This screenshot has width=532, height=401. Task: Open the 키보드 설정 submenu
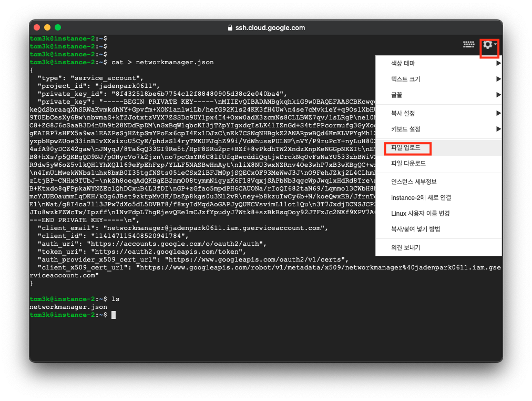438,129
